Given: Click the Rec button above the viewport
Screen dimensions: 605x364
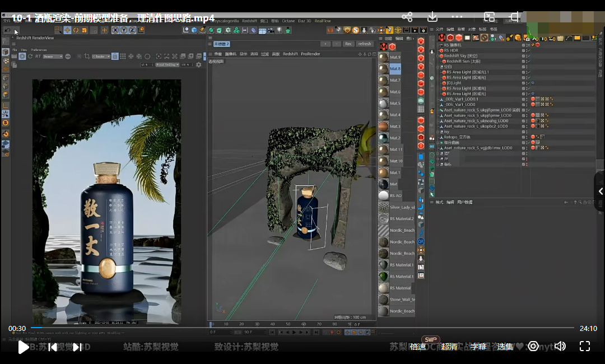Looking at the screenshot, I should pyautogui.click(x=348, y=44).
